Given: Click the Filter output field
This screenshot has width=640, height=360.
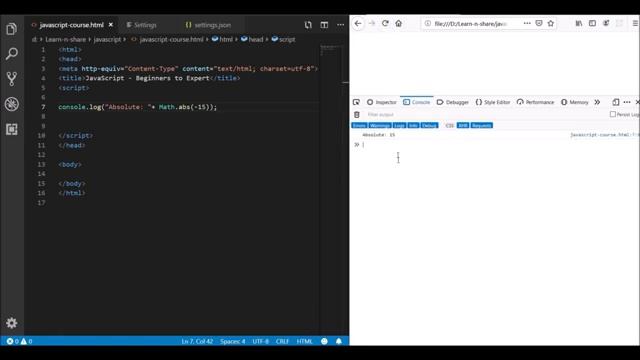Looking at the screenshot, I should click(x=486, y=115).
